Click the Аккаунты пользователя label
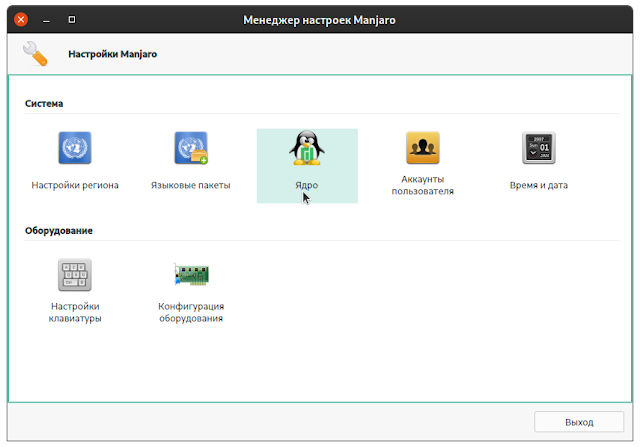Image resolution: width=640 pixels, height=448 pixels. tap(423, 185)
